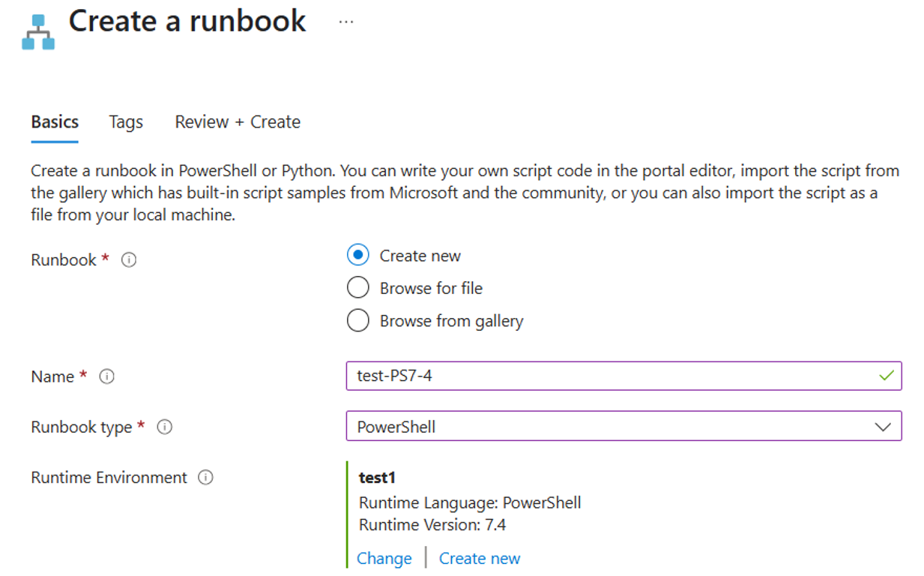
Task: Open the Review + Create tab
Action: click(237, 121)
